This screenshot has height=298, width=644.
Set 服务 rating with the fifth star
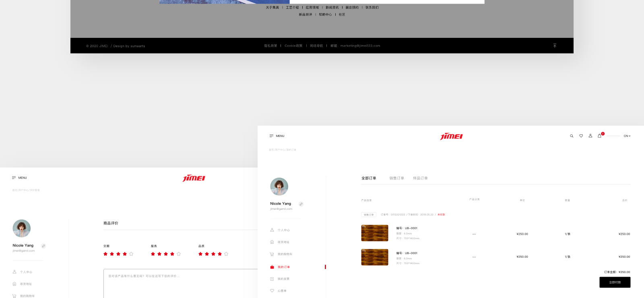(179, 254)
